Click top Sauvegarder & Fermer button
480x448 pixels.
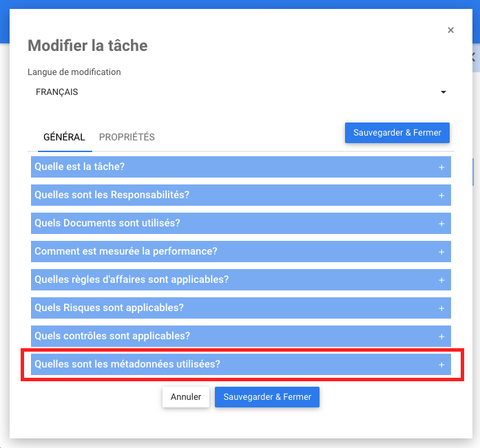tap(397, 133)
